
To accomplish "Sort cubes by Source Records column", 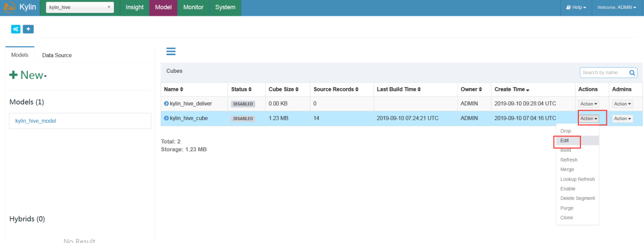I will tap(336, 89).
